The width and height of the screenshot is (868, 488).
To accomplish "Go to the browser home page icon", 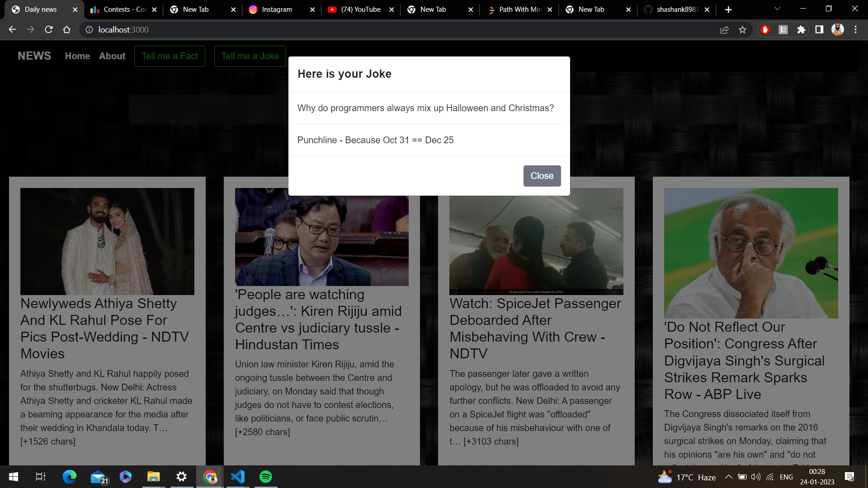I will pos(67,29).
